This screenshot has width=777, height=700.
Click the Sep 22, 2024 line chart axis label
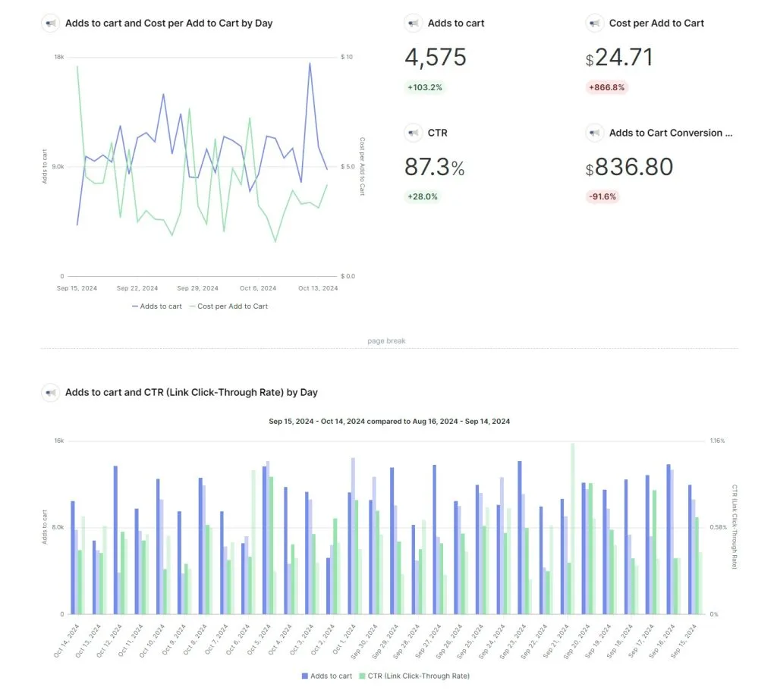coord(137,288)
